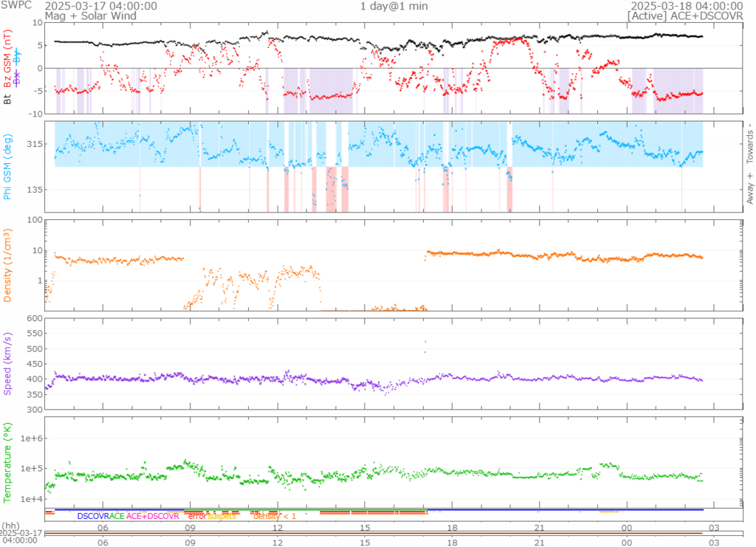Click the 300 tick on Speed axis
Image resolution: width=756 pixels, height=547 pixels.
tap(35, 410)
